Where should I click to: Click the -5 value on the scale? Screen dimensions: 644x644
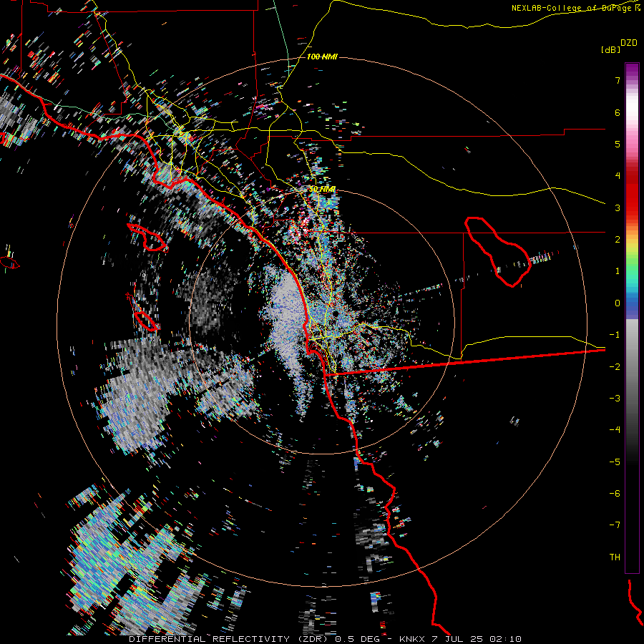point(615,462)
